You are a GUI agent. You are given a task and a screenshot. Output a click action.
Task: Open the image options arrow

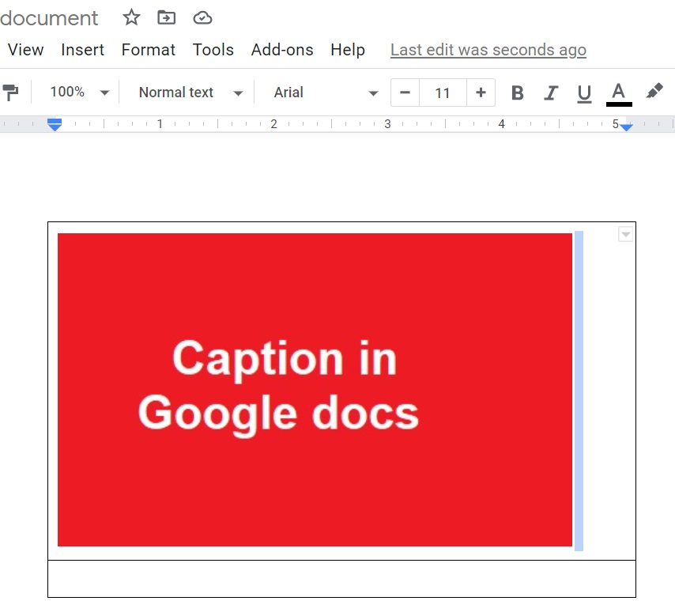pyautogui.click(x=625, y=234)
